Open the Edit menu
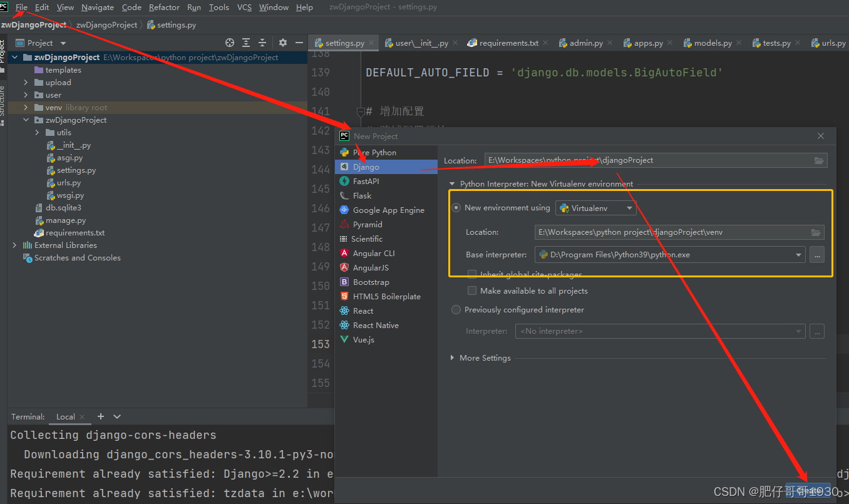 pyautogui.click(x=42, y=8)
